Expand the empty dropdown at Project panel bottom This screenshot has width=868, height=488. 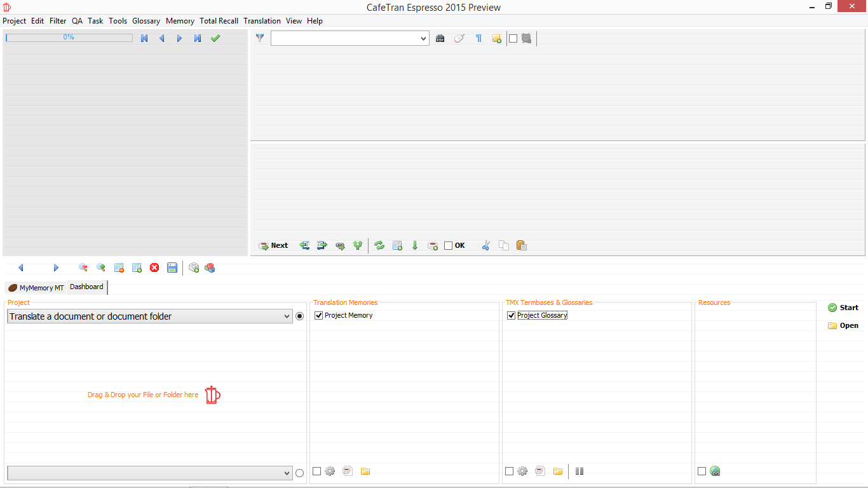coord(287,473)
